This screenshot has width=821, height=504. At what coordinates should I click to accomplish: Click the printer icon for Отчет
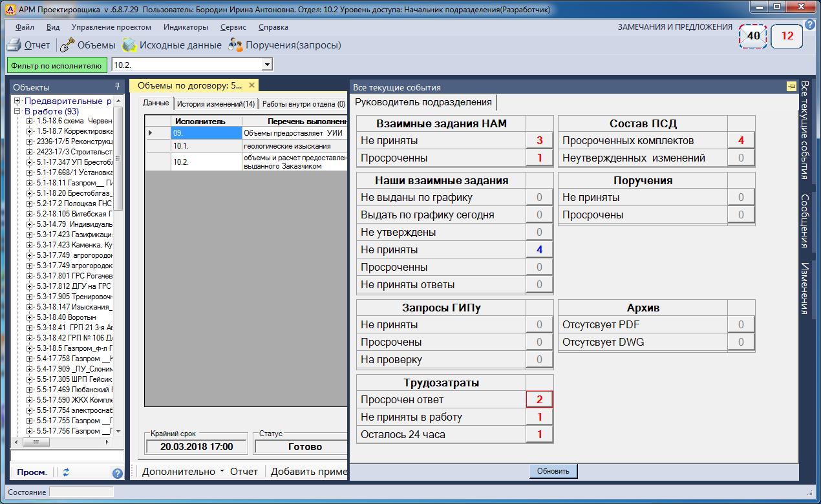point(14,45)
